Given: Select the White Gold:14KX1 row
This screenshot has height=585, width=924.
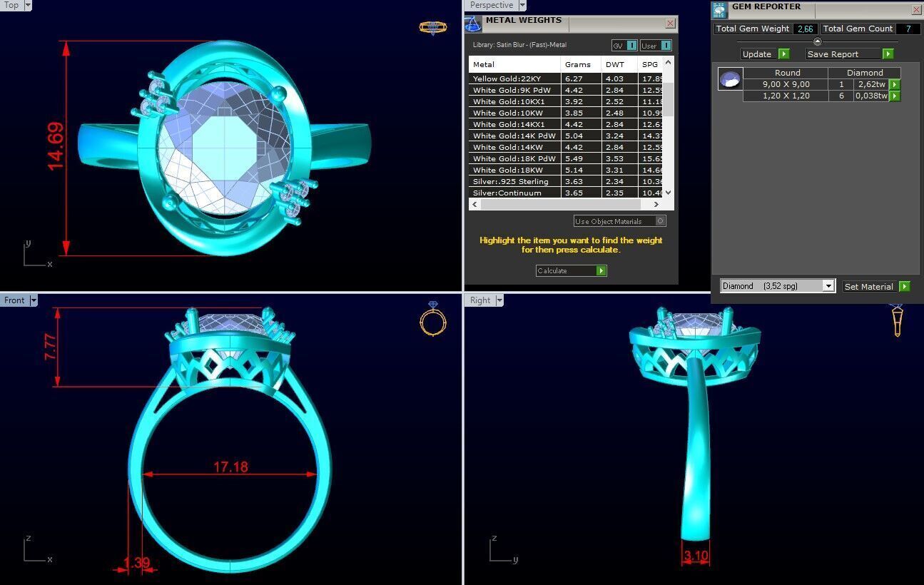Looking at the screenshot, I should coord(565,124).
